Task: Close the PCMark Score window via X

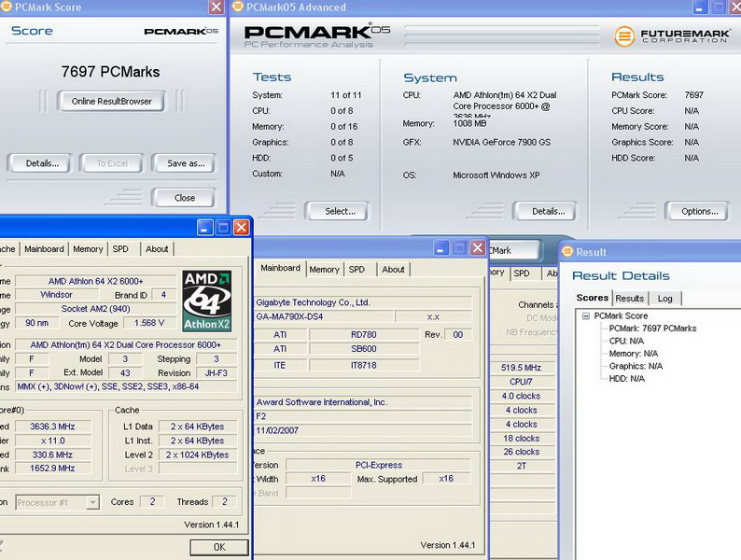Action: [x=216, y=7]
